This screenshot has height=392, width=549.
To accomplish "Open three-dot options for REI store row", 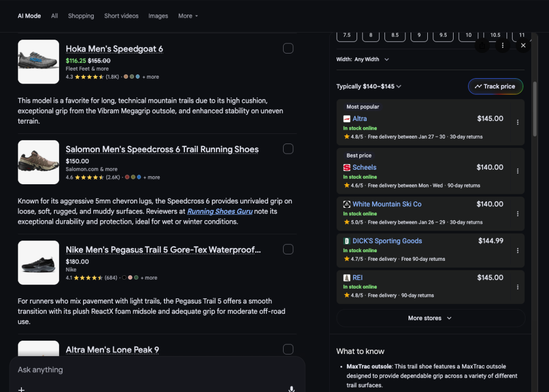I will [517, 287].
